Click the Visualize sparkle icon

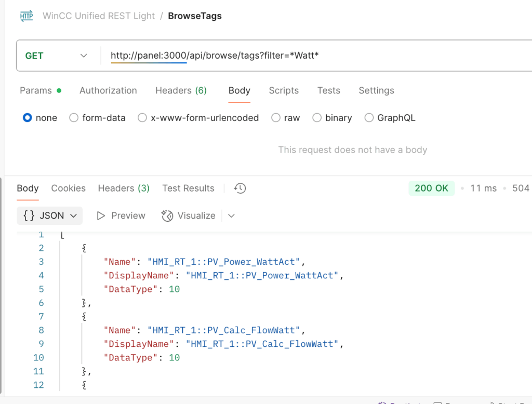tap(167, 216)
